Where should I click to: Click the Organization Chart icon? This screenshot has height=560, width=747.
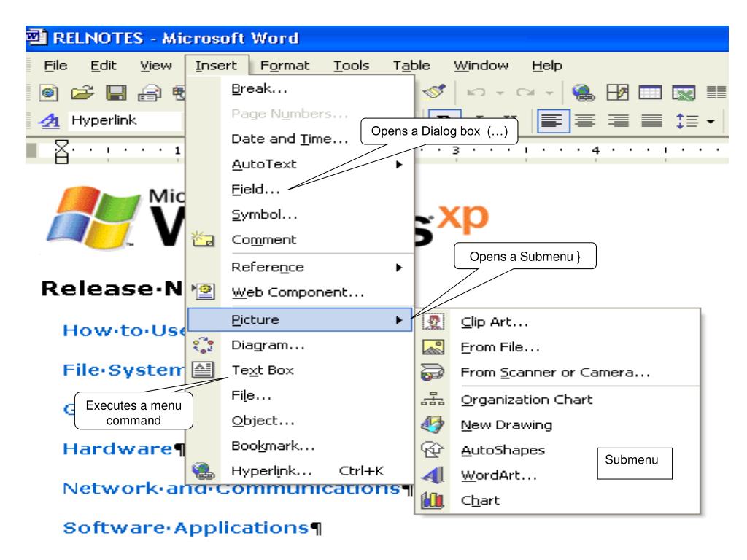433,399
